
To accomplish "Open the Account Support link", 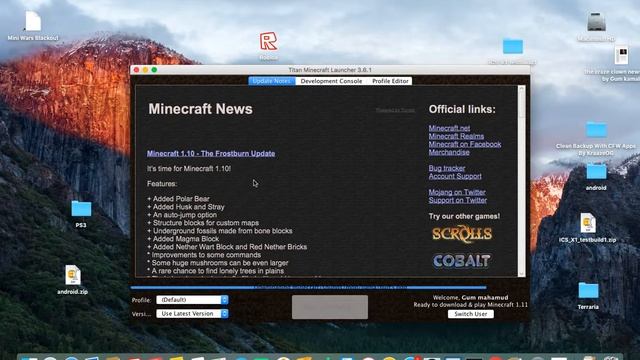I will tap(455, 176).
